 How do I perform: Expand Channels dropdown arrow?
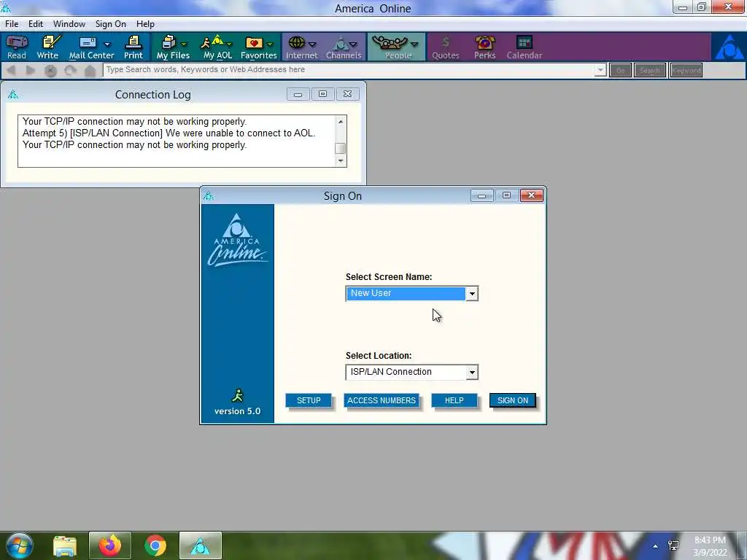pyautogui.click(x=353, y=44)
